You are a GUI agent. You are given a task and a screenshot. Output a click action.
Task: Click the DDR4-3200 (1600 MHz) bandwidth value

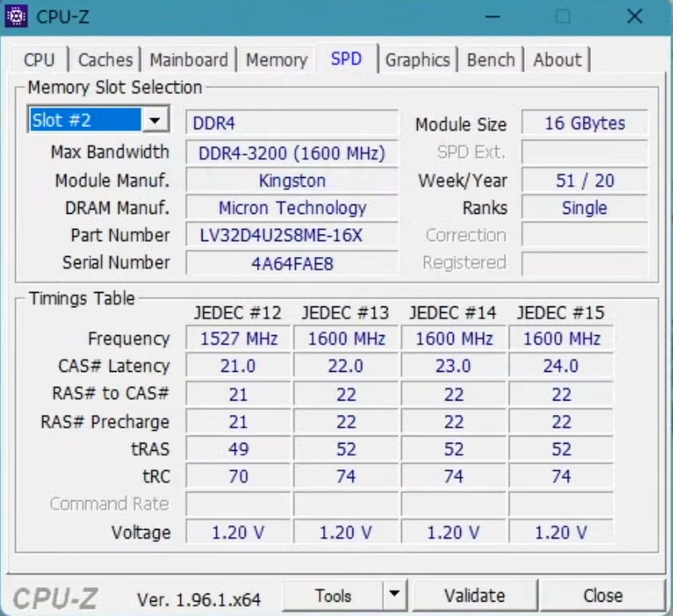click(x=292, y=153)
